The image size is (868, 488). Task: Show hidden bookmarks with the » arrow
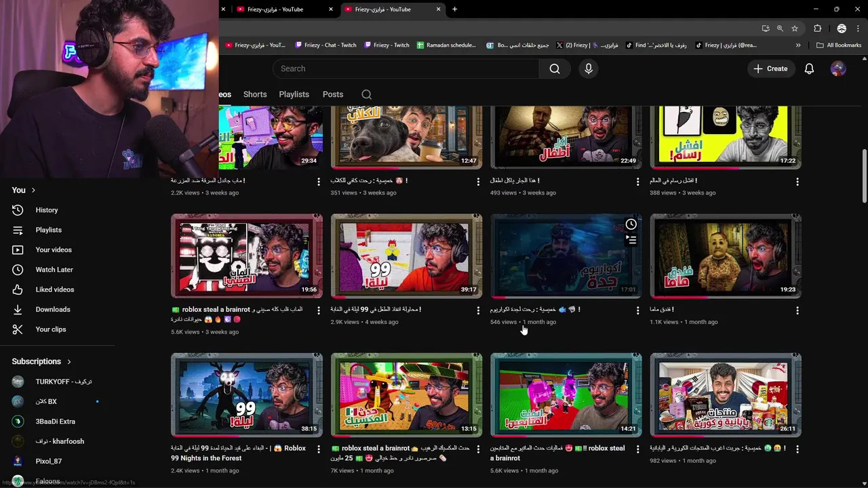pos(798,45)
